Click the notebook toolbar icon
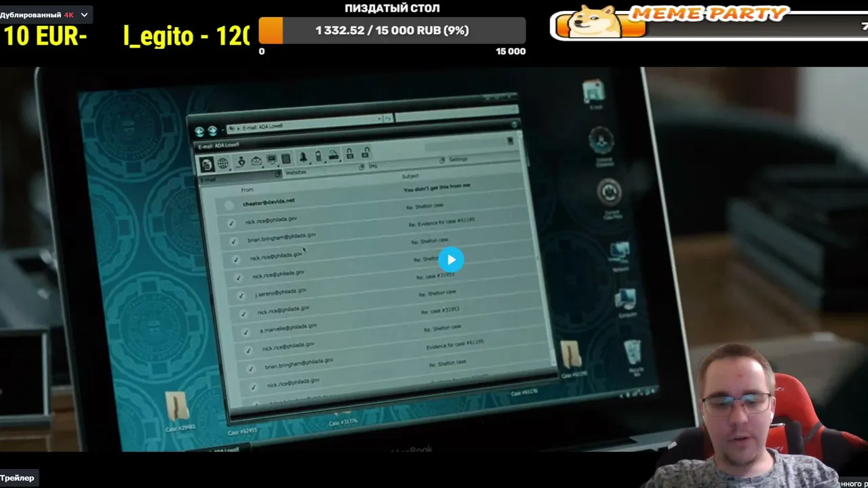The height and width of the screenshot is (488, 868). tap(286, 159)
